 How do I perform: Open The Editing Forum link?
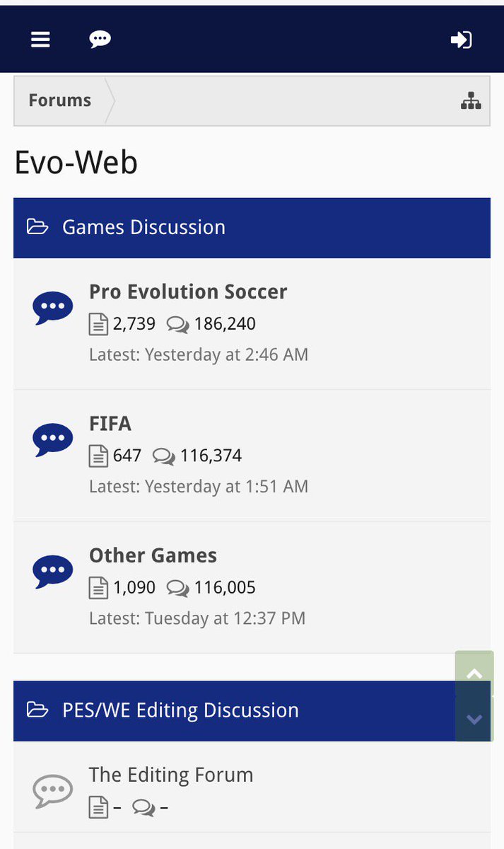pos(171,775)
